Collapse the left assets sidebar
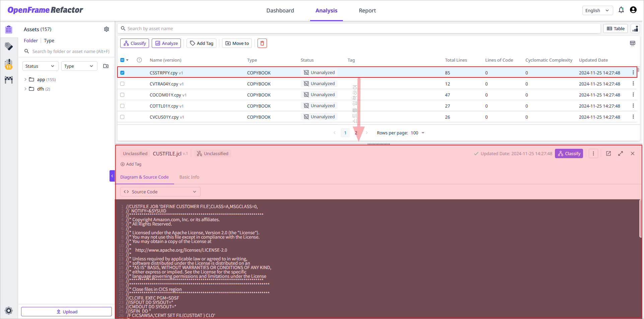Viewport: 644px width, 319px height. pyautogui.click(x=112, y=176)
